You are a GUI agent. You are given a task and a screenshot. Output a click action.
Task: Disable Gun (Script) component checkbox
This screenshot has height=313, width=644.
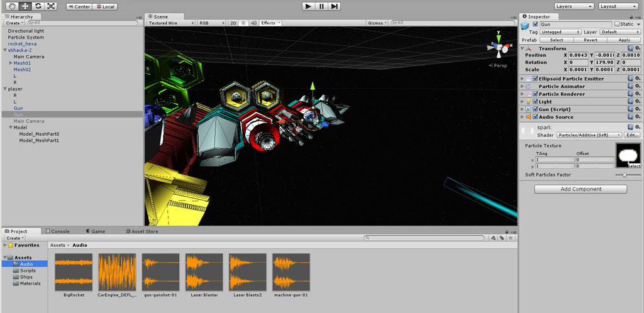click(535, 109)
